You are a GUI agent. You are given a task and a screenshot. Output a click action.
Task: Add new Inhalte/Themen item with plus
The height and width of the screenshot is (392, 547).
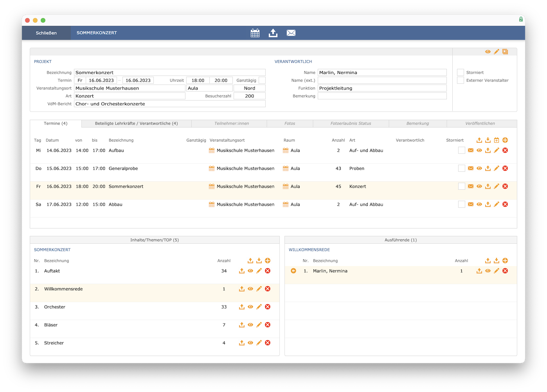click(268, 261)
